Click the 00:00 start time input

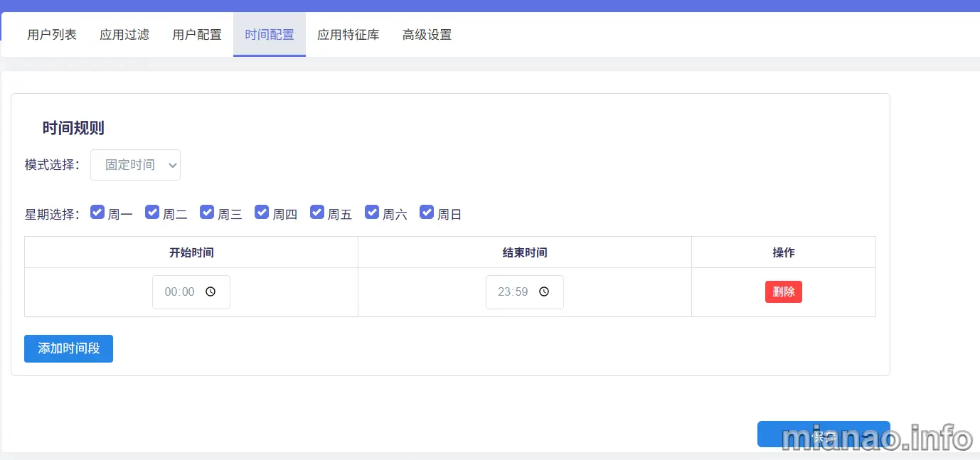pos(180,292)
